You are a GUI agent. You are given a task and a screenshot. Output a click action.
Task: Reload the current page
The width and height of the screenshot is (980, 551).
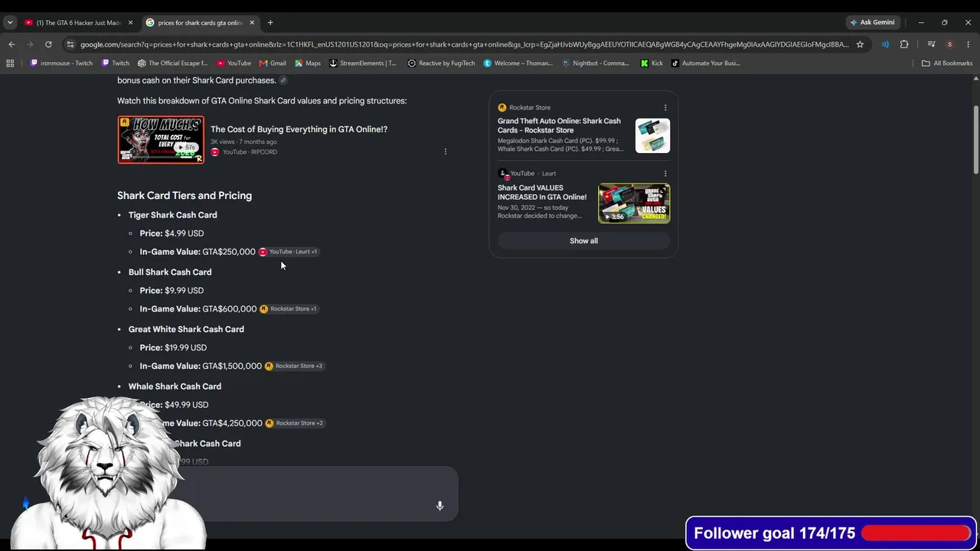48,44
